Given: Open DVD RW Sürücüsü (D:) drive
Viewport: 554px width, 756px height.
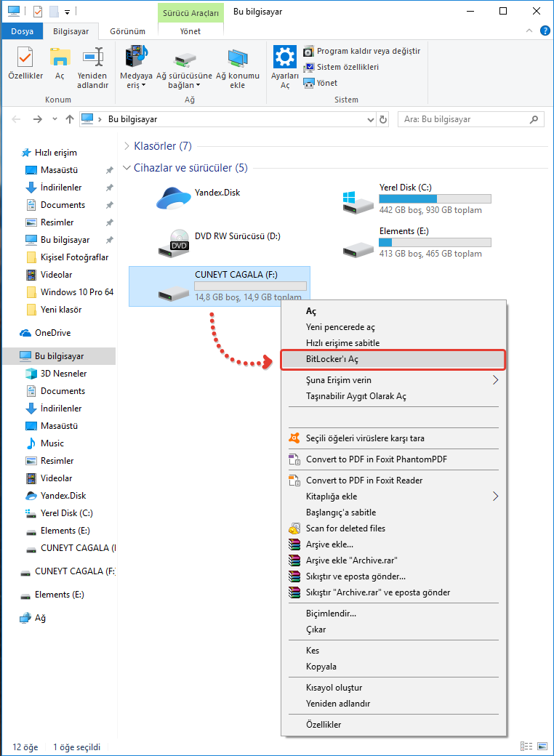Looking at the screenshot, I should (x=174, y=242).
